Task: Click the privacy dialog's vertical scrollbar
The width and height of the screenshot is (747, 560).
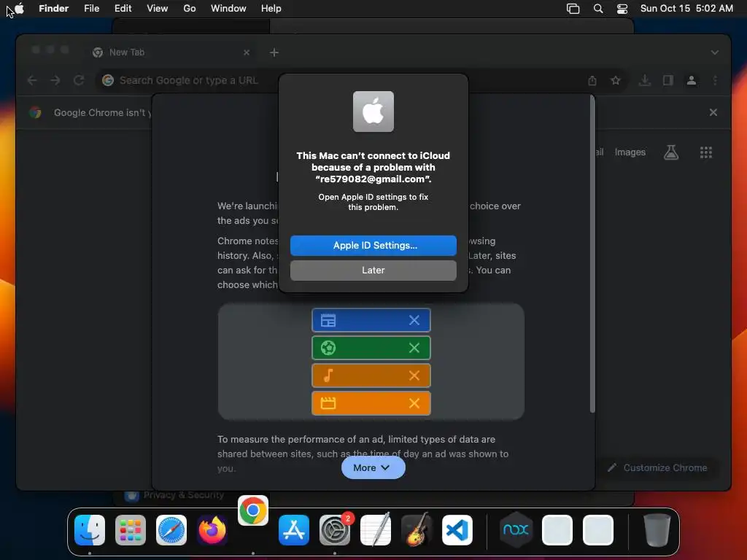Action: point(592,253)
